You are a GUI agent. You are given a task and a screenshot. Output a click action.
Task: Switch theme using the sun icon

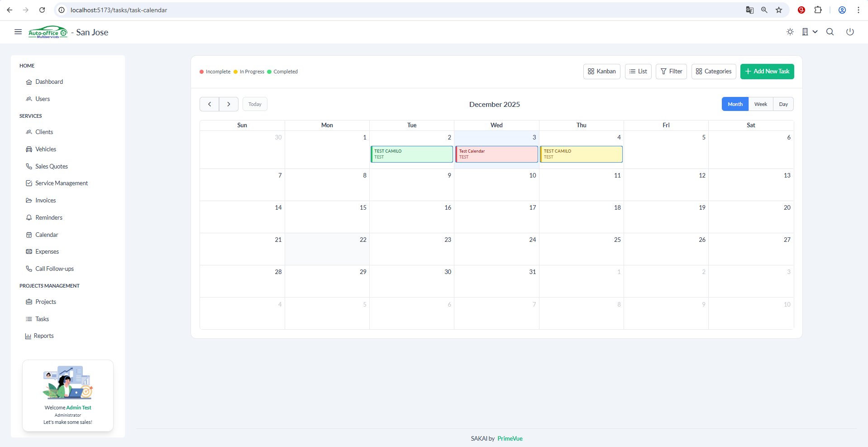[790, 32]
